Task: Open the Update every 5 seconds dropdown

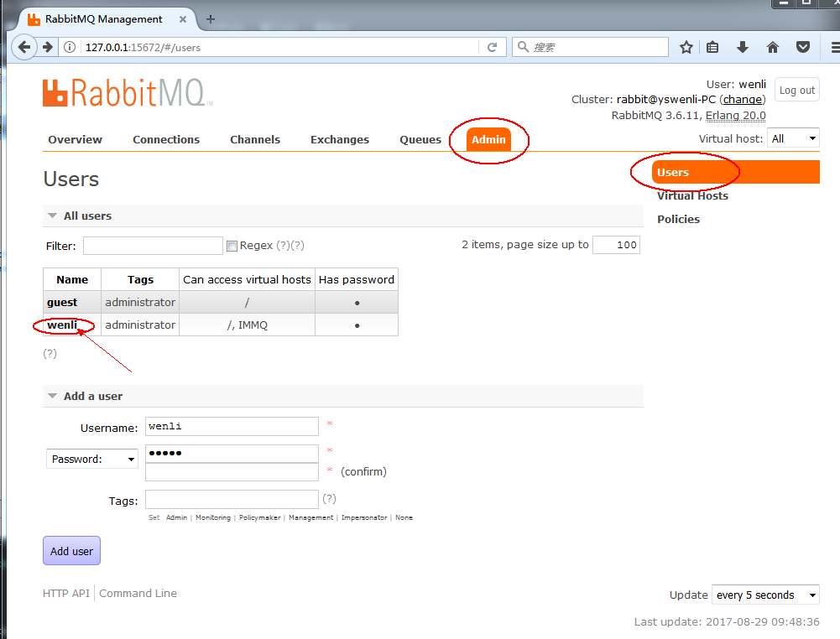Action: point(765,595)
